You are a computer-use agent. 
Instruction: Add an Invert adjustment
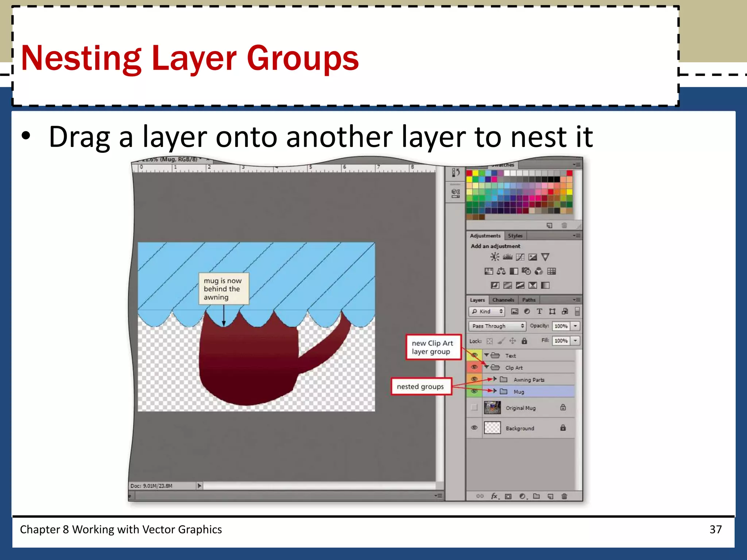(495, 285)
